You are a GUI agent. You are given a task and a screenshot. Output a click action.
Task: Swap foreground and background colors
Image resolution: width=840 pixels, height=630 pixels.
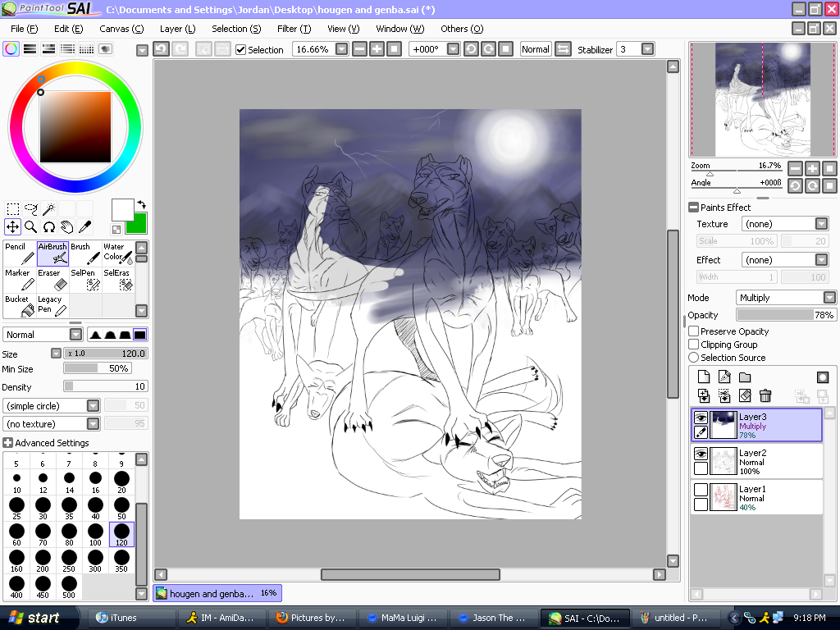point(141,204)
